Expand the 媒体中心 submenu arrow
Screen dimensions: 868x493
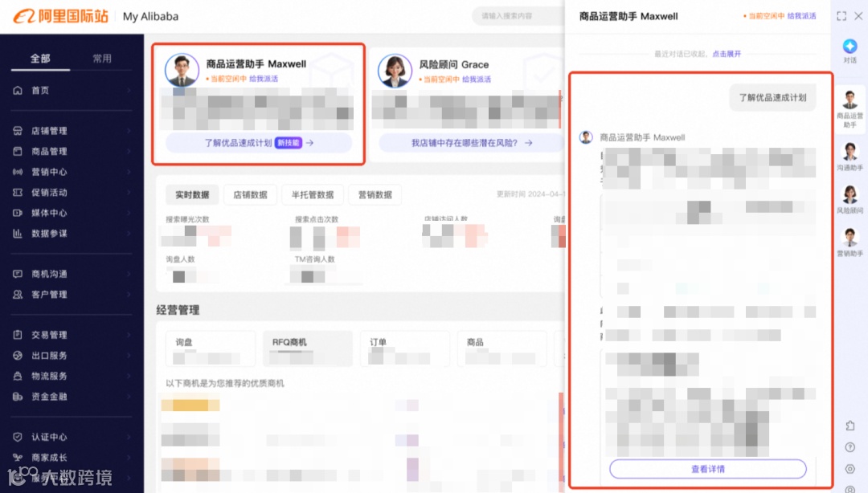(x=129, y=213)
